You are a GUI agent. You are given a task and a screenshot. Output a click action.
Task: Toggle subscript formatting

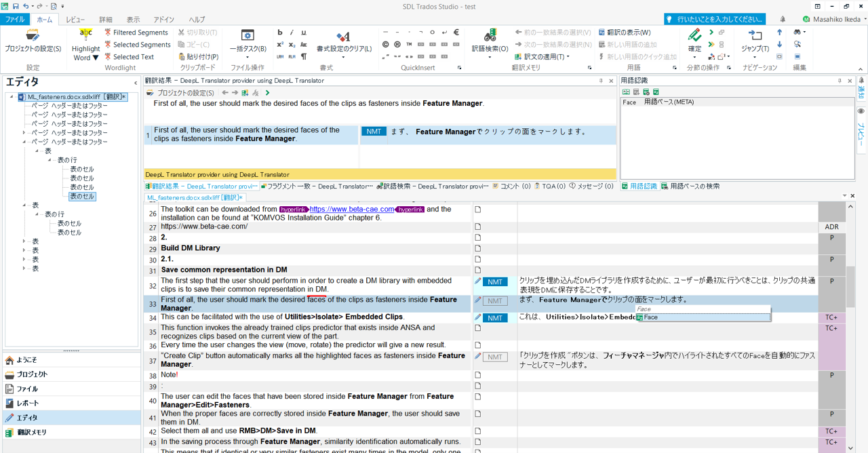pyautogui.click(x=292, y=45)
